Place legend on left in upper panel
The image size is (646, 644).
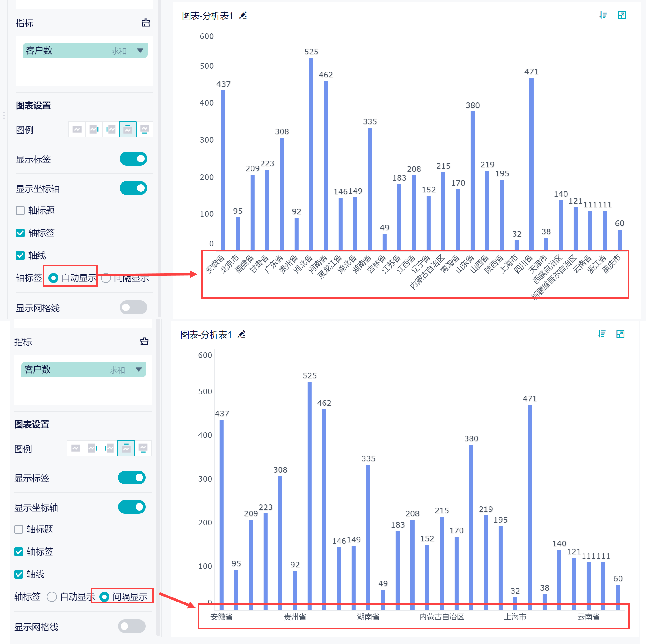(x=111, y=129)
